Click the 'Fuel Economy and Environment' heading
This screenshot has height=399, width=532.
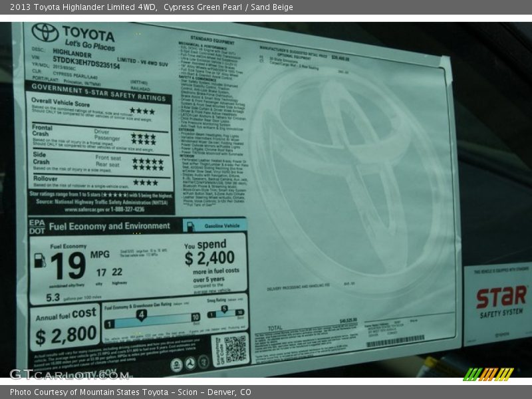[110, 226]
